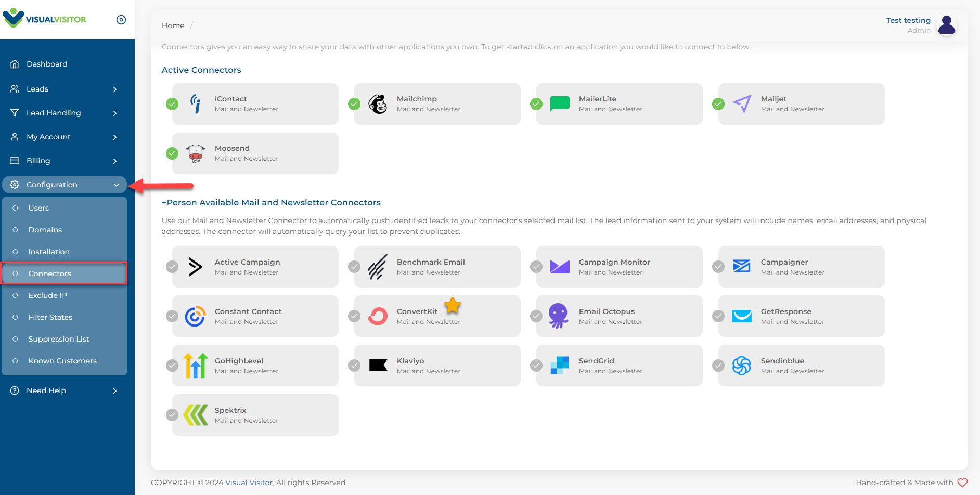Expand the My Account chevron
Viewport: 980px width, 495px height.
tap(115, 137)
